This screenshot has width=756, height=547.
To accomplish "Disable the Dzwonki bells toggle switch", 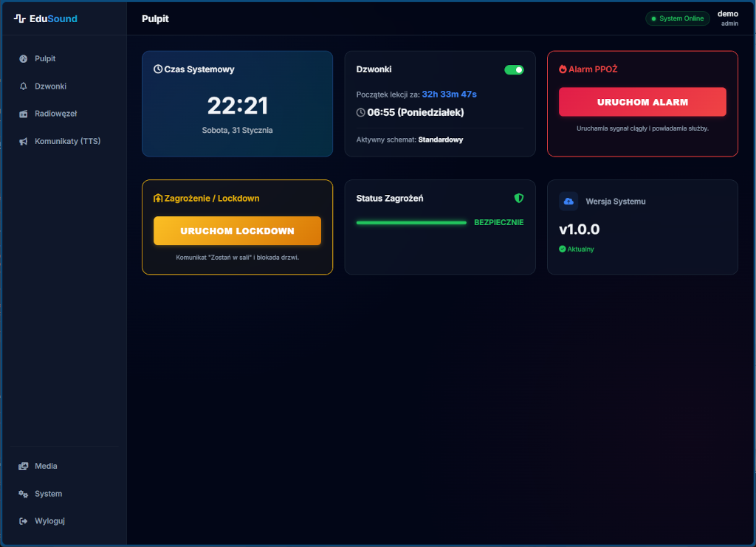I will (x=514, y=69).
